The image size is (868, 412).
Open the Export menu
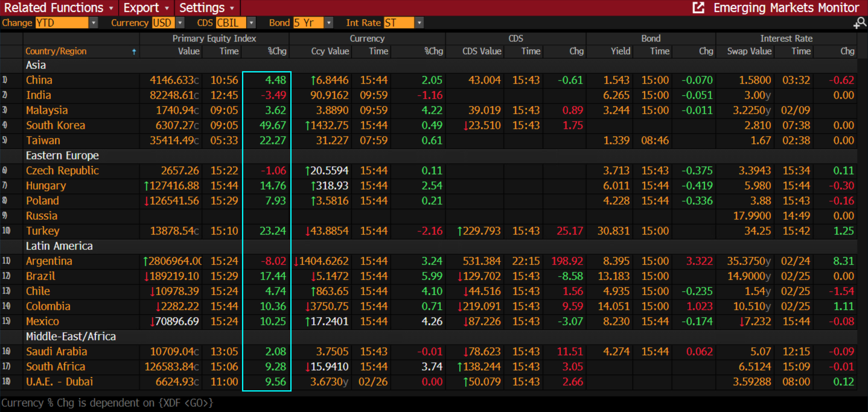pos(146,8)
